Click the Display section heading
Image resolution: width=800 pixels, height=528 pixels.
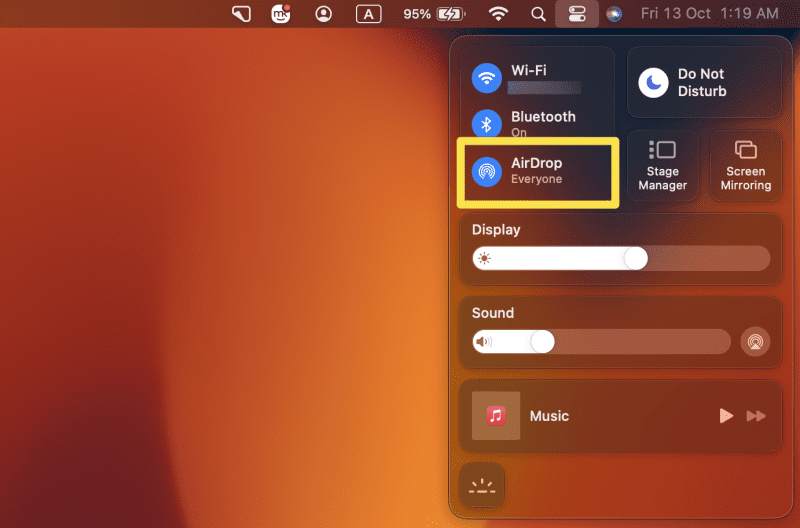(496, 230)
